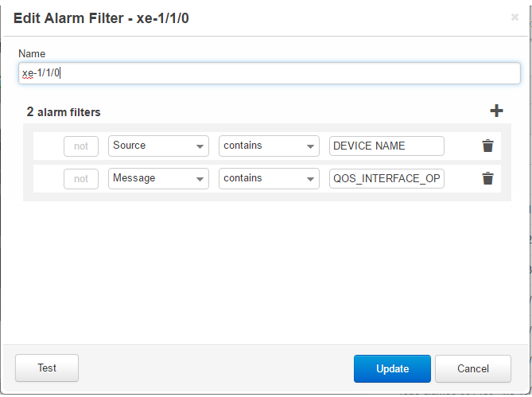
Task: Close the Edit Alarm Filter dialog with X
Action: pyautogui.click(x=515, y=17)
